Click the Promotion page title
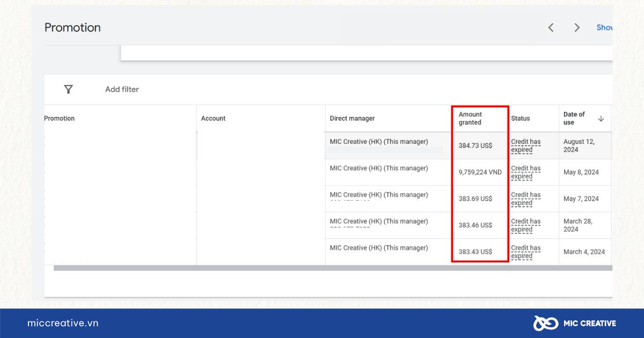The height and width of the screenshot is (338, 644). (x=72, y=27)
